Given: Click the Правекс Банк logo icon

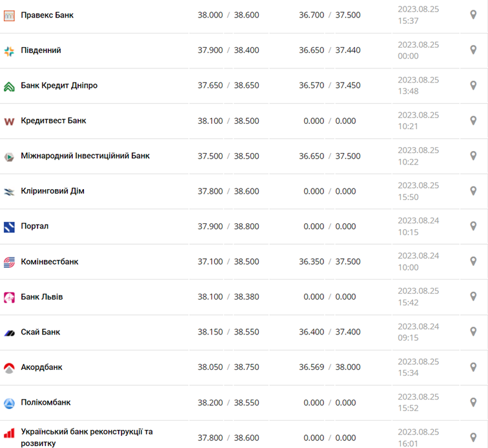Looking at the screenshot, I should (x=9, y=15).
